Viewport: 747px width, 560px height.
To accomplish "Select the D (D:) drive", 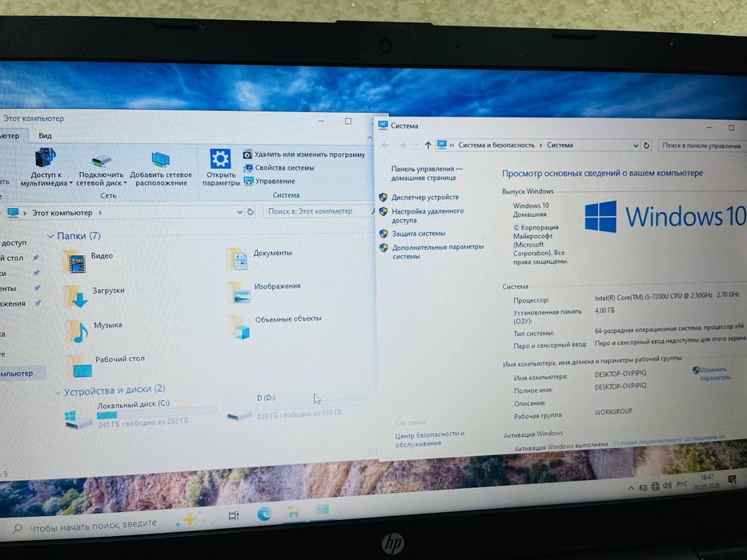I will click(x=297, y=407).
